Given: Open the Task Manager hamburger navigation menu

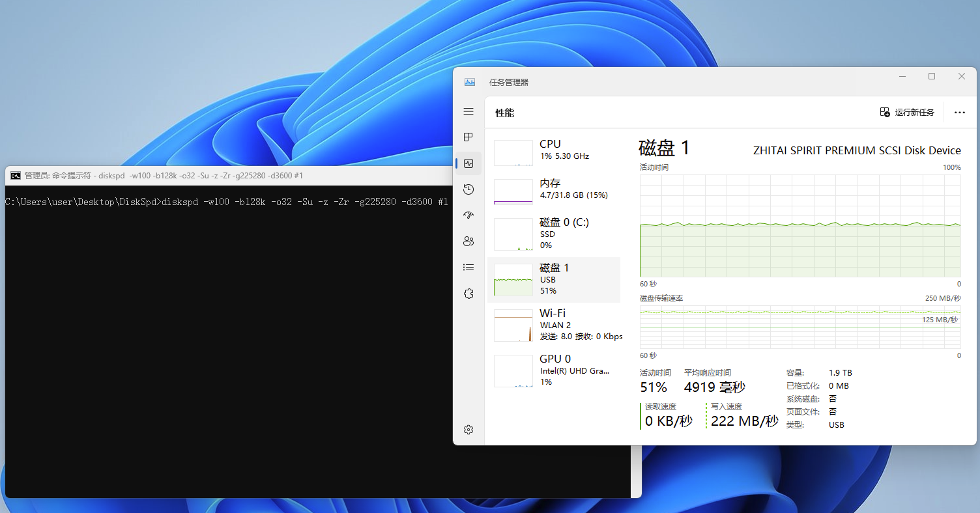Looking at the screenshot, I should (468, 112).
